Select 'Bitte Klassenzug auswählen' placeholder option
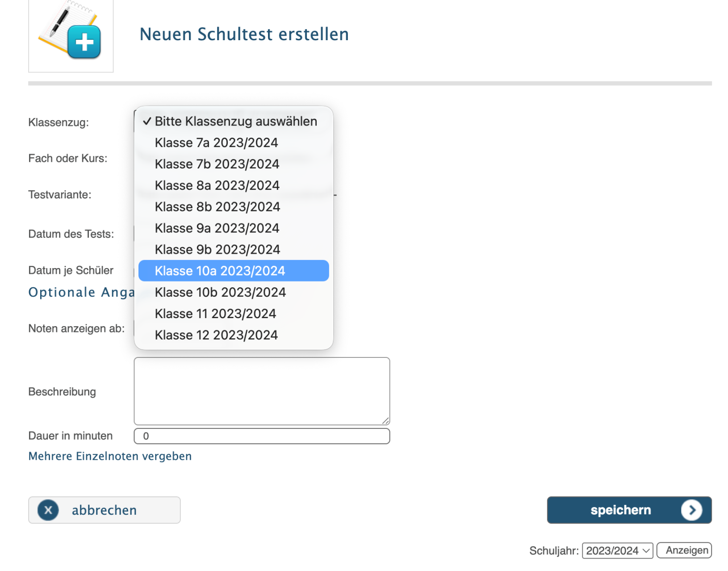 pyautogui.click(x=235, y=121)
